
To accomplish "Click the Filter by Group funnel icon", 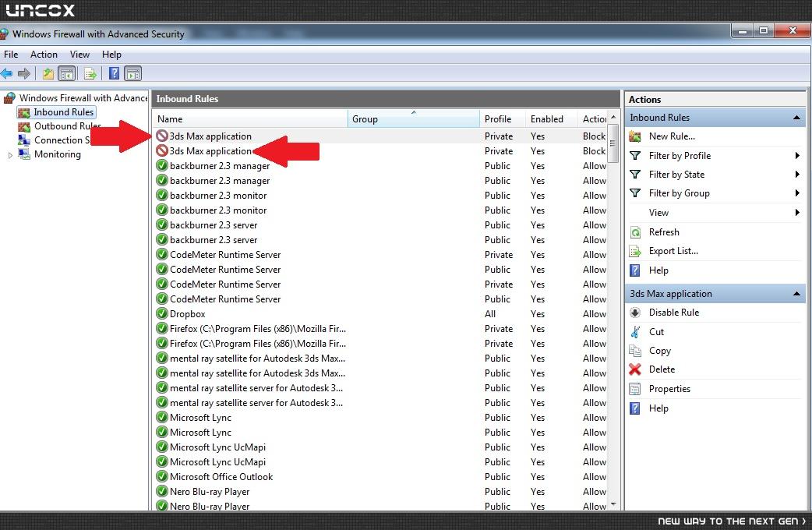I will [x=635, y=193].
